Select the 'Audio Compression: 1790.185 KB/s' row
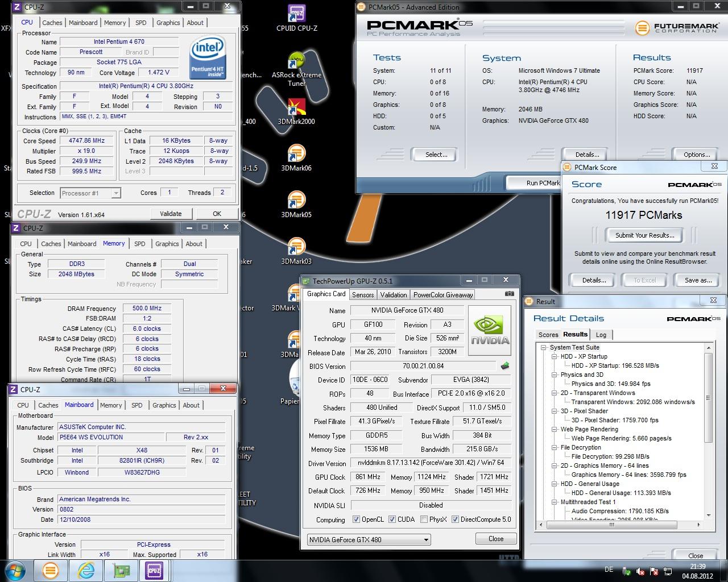The image size is (728, 582). coord(620,511)
